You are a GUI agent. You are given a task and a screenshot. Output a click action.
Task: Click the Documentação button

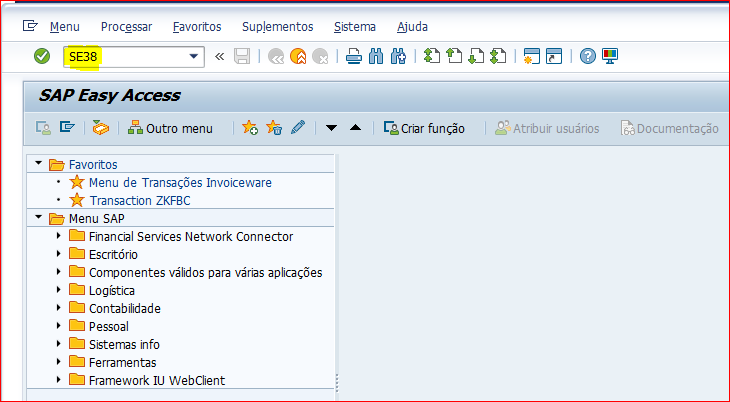tap(669, 128)
